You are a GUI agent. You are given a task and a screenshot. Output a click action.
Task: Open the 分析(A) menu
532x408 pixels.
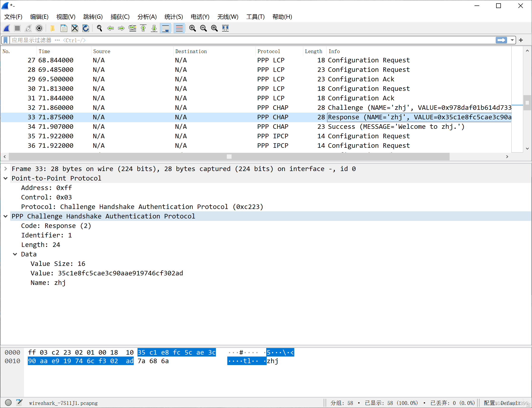[x=147, y=17]
